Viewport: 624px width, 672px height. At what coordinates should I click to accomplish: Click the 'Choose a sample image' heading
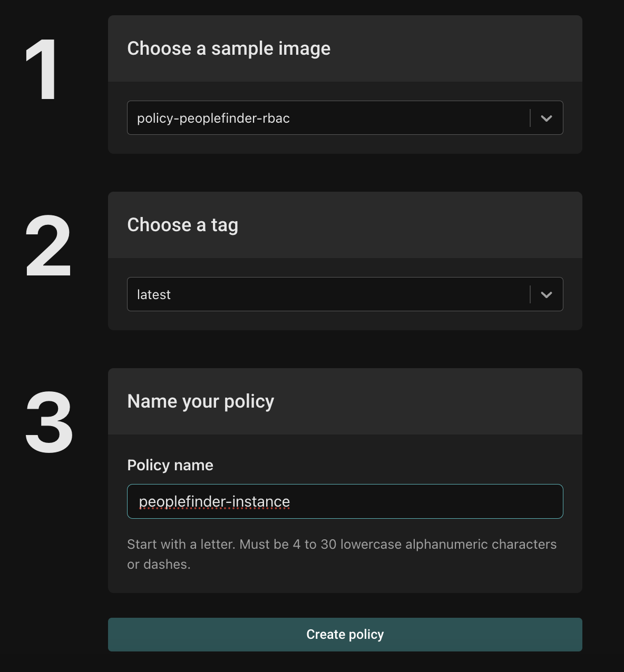click(x=229, y=48)
